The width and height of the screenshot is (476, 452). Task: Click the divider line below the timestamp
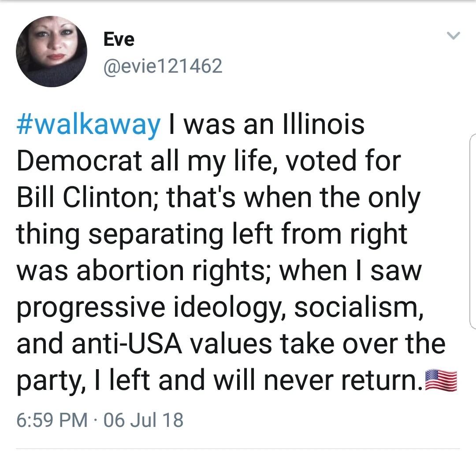pos(238,448)
